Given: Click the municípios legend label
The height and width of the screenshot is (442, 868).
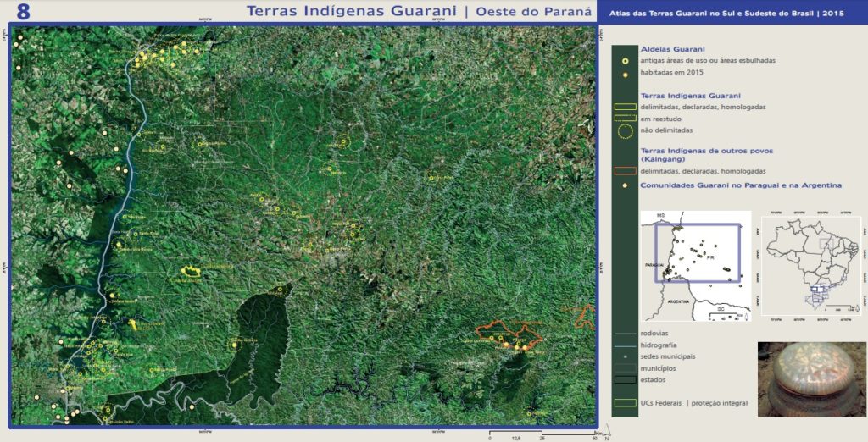Looking at the screenshot, I should click(658, 368).
